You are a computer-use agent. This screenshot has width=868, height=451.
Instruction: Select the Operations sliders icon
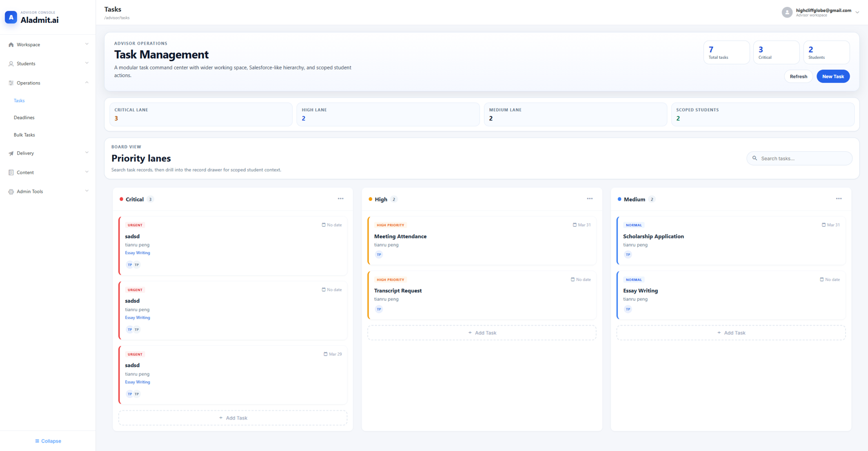click(10, 83)
